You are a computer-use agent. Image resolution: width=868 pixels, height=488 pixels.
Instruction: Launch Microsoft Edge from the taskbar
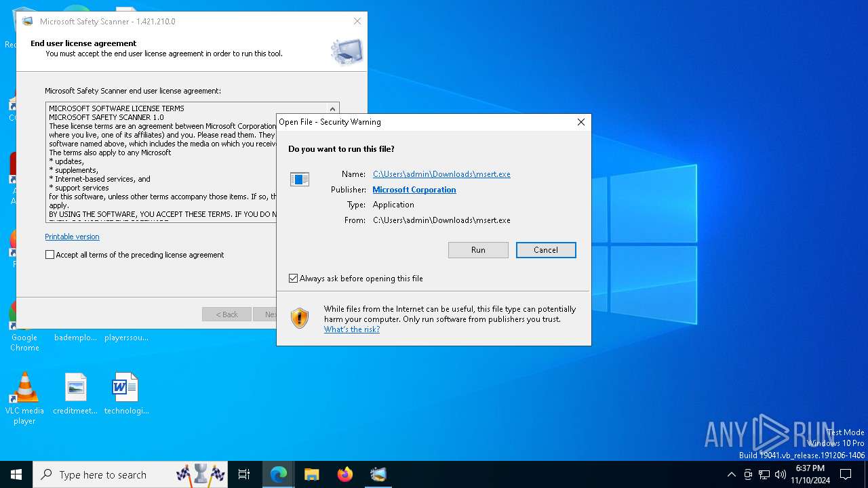pos(279,474)
